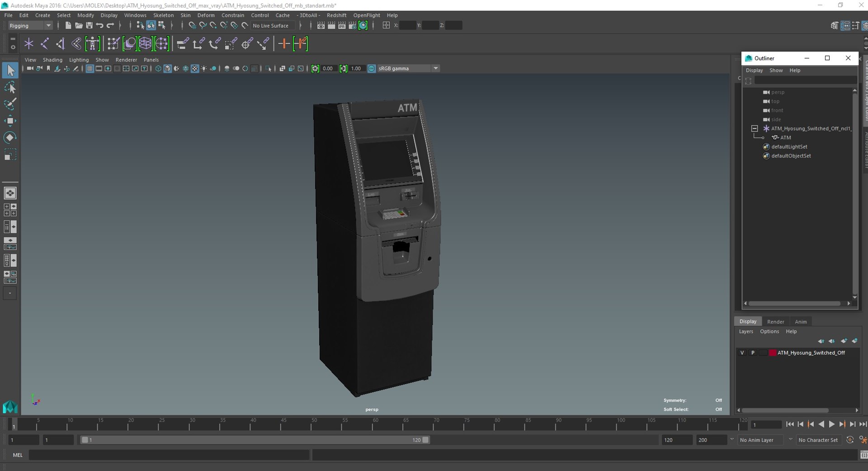
Task: Open the Skeleton menu
Action: pos(163,15)
